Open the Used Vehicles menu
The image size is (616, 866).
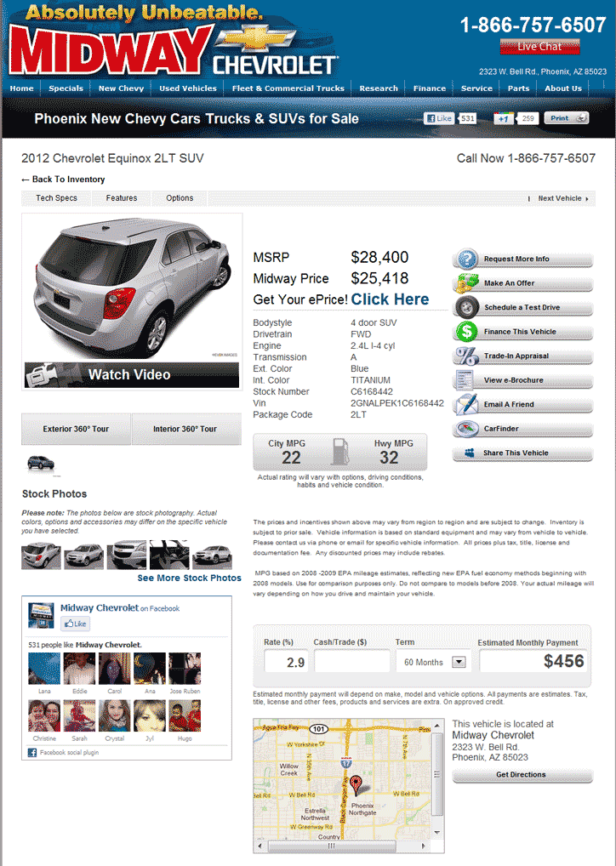pos(188,88)
